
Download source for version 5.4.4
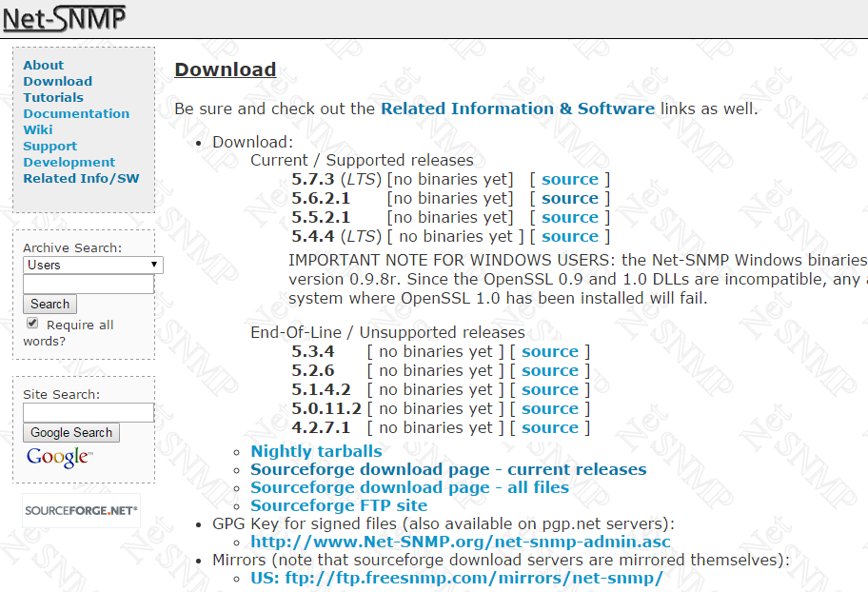[569, 236]
